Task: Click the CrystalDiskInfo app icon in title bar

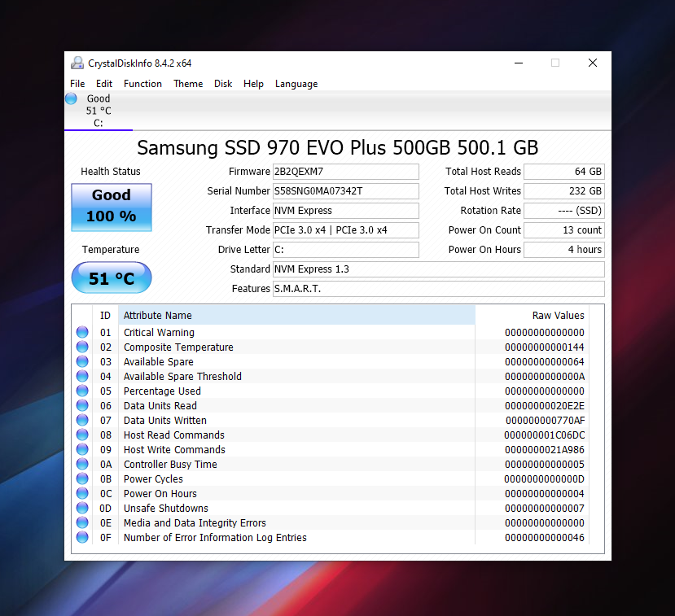Action: (77, 63)
